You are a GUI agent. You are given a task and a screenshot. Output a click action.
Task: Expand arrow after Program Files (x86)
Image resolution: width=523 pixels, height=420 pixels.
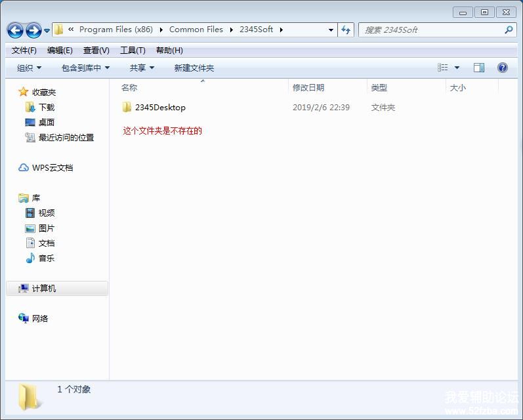pos(161,30)
